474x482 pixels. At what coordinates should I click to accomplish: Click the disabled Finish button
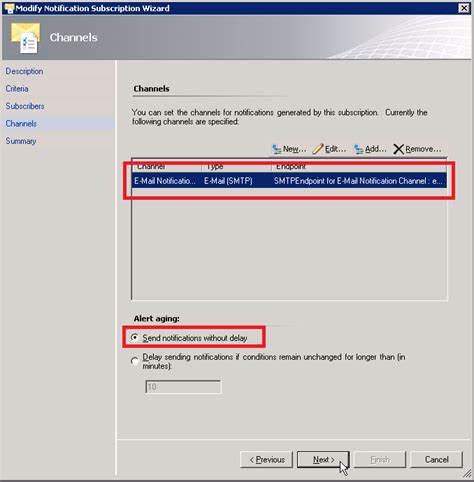380,460
